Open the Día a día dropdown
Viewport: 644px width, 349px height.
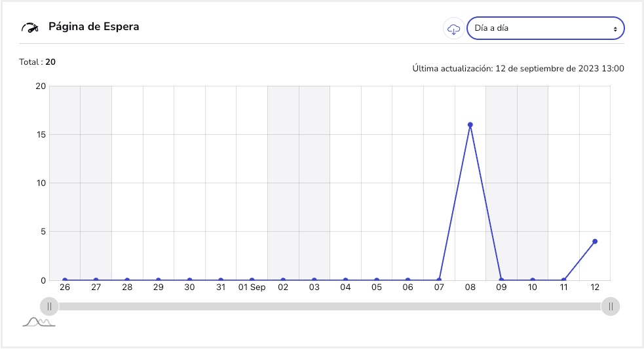(545, 29)
